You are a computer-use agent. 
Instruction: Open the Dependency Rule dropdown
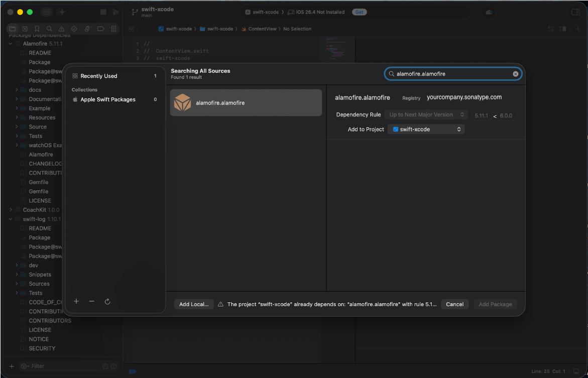click(426, 115)
